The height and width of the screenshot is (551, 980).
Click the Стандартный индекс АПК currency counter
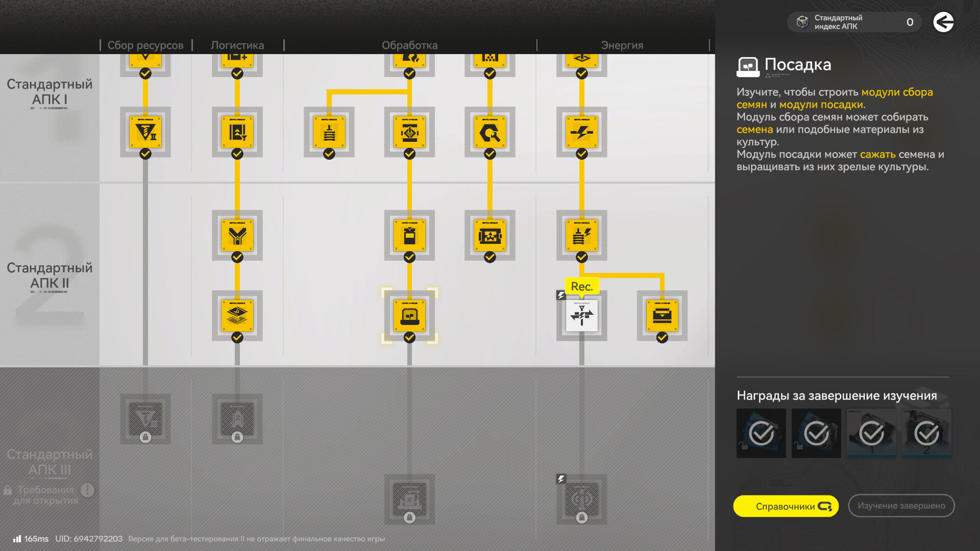pyautogui.click(x=854, y=22)
